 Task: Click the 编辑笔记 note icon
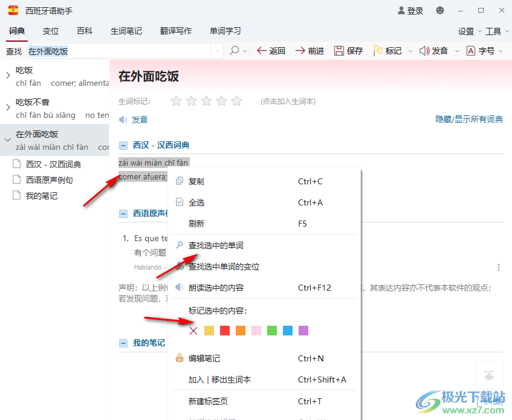point(180,358)
